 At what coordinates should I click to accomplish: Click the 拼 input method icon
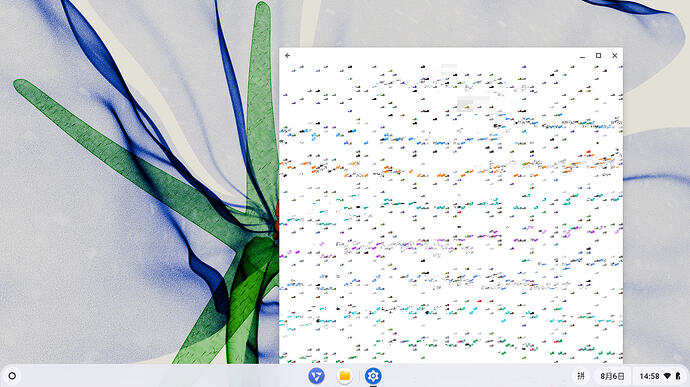(x=581, y=376)
